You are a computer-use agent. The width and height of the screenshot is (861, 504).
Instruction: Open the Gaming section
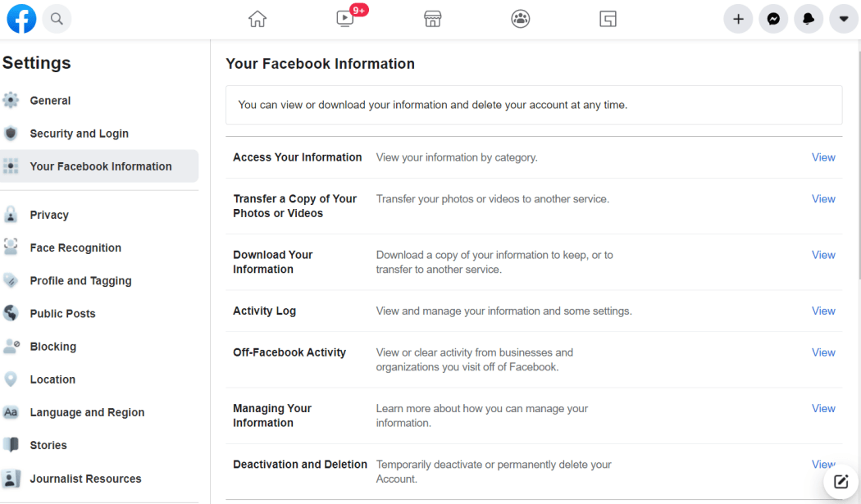click(608, 18)
